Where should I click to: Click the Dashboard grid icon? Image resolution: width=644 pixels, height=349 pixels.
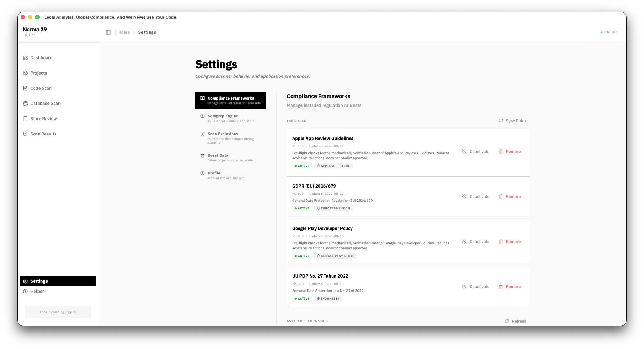25,58
